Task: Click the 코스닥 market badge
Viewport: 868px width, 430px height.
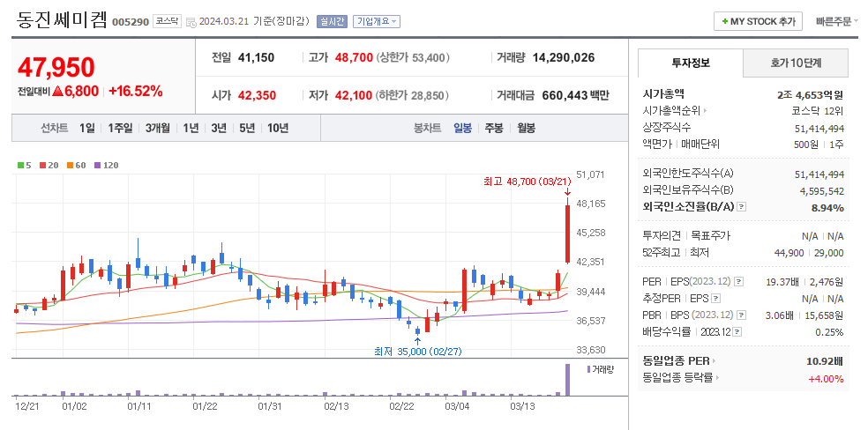Action: point(167,21)
